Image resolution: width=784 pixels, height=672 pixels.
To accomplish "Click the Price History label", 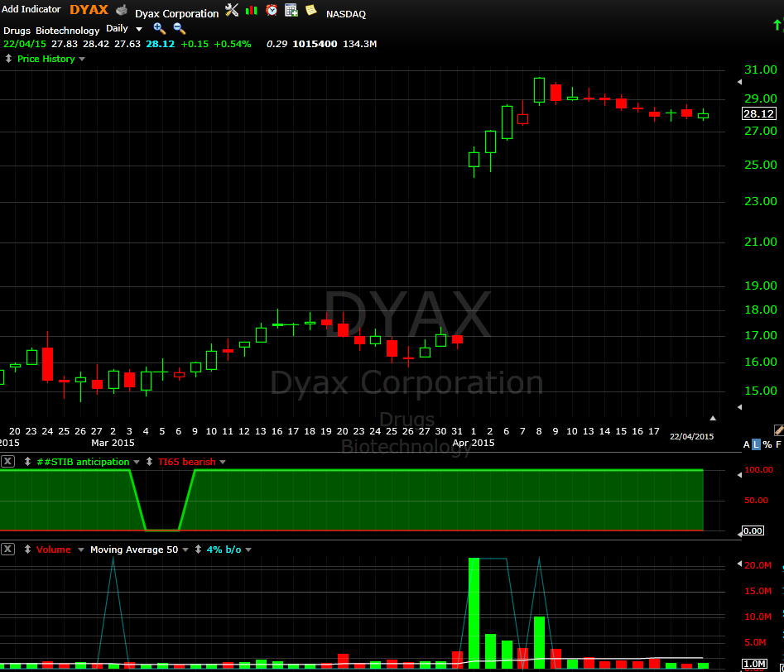I will tap(46, 59).
